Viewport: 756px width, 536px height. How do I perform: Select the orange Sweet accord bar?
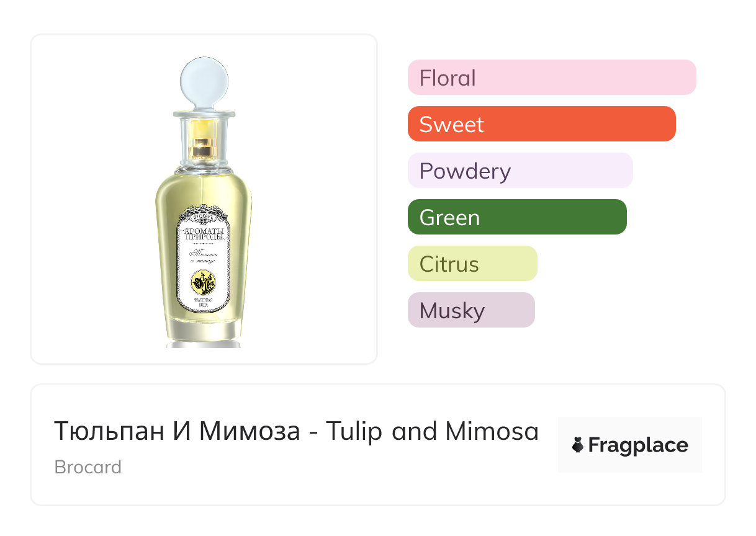pyautogui.click(x=541, y=124)
